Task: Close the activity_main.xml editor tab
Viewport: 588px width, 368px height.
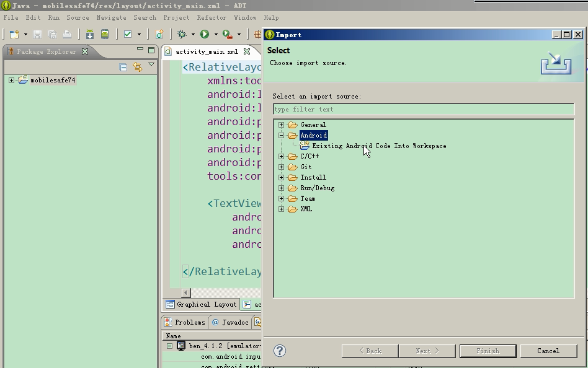Action: pyautogui.click(x=247, y=52)
